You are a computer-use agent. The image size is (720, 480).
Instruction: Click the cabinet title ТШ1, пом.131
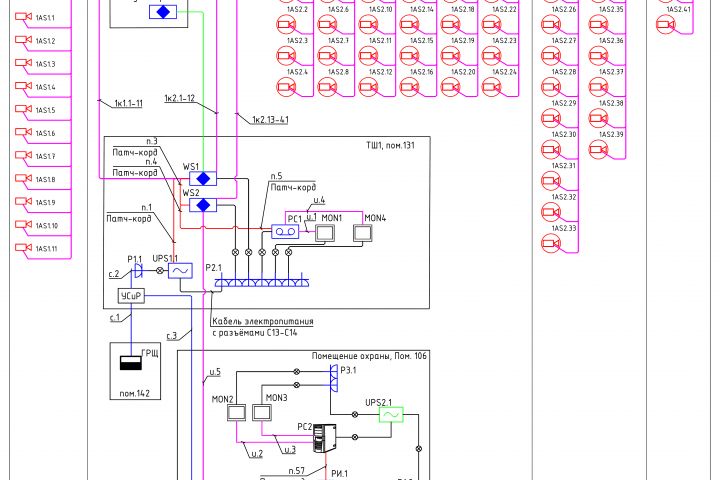tap(390, 145)
